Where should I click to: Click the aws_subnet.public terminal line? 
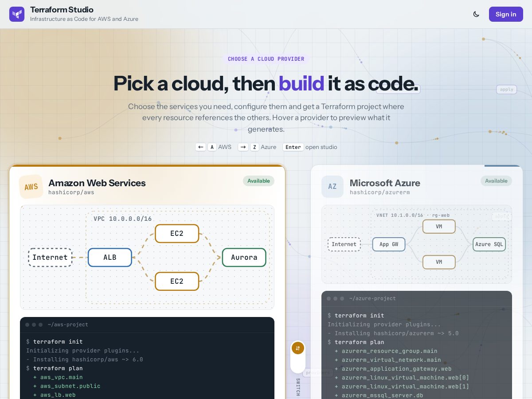(67, 386)
